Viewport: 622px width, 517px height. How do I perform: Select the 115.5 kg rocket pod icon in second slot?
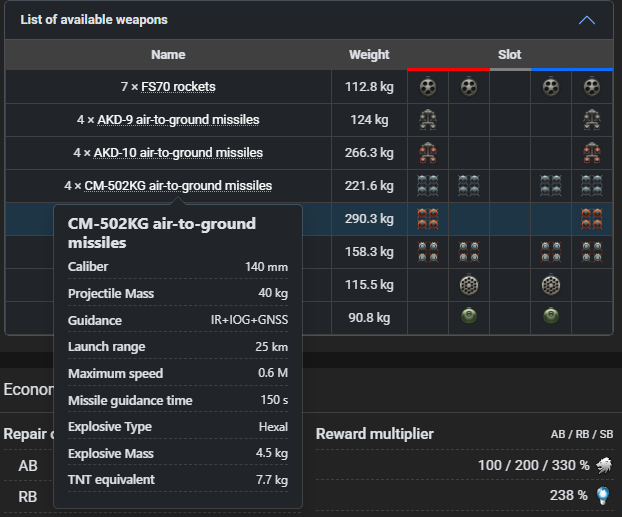468,285
